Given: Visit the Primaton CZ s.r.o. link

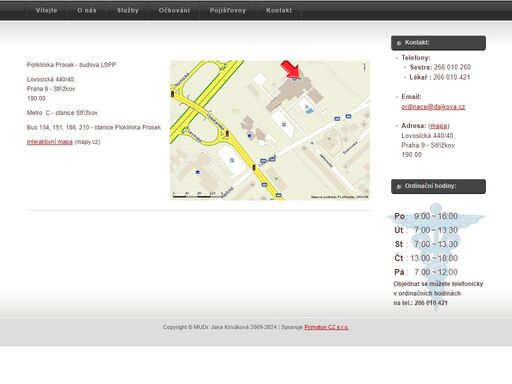Looking at the screenshot, I should [x=326, y=327].
